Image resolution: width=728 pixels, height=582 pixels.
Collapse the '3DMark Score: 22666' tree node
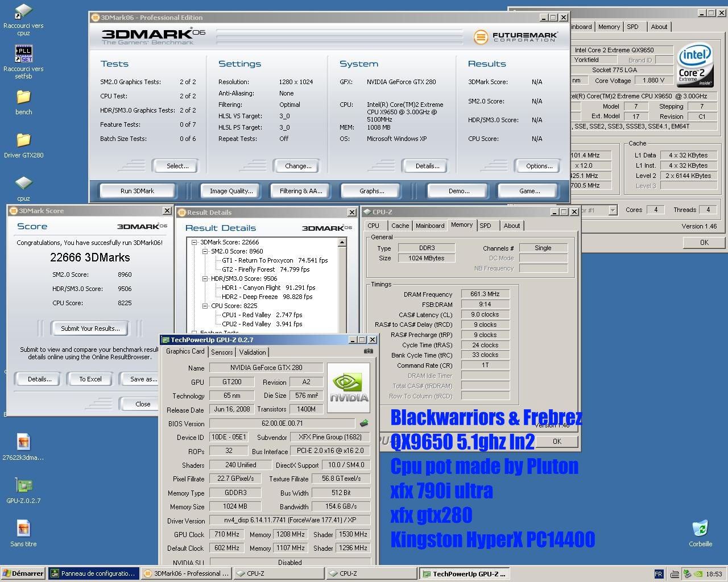[195, 242]
